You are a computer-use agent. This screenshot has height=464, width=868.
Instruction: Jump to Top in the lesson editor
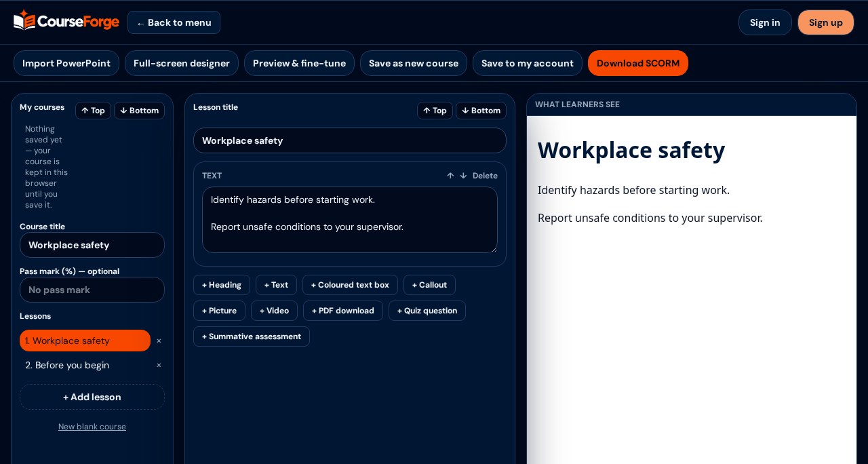[x=435, y=111]
